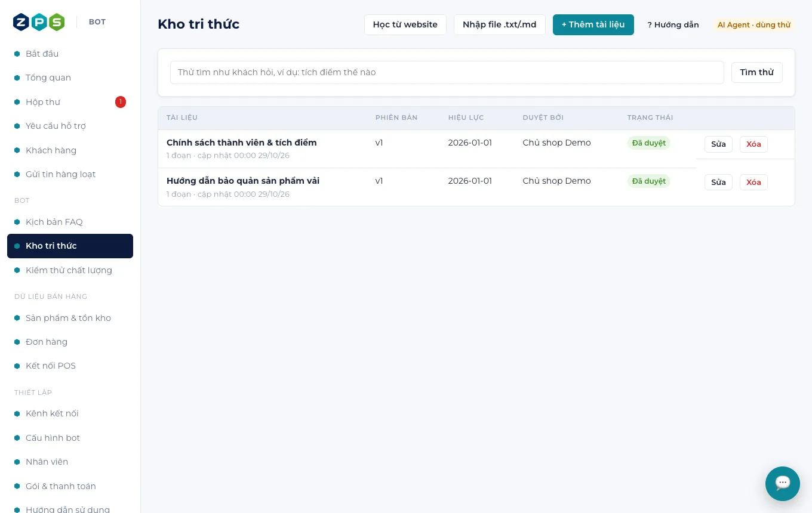Focus the knowledge search input field
812x513 pixels.
[447, 72]
